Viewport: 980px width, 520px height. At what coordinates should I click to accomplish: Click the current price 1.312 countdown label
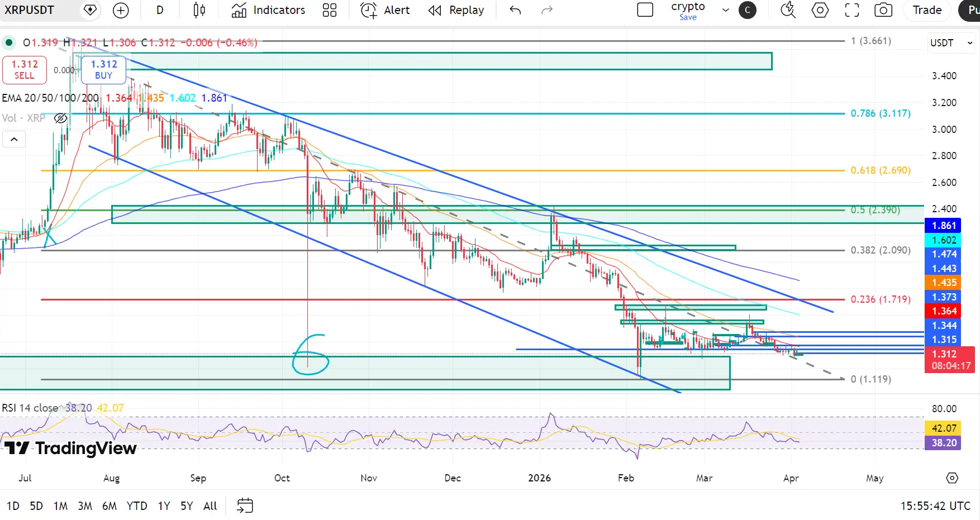coord(950,360)
